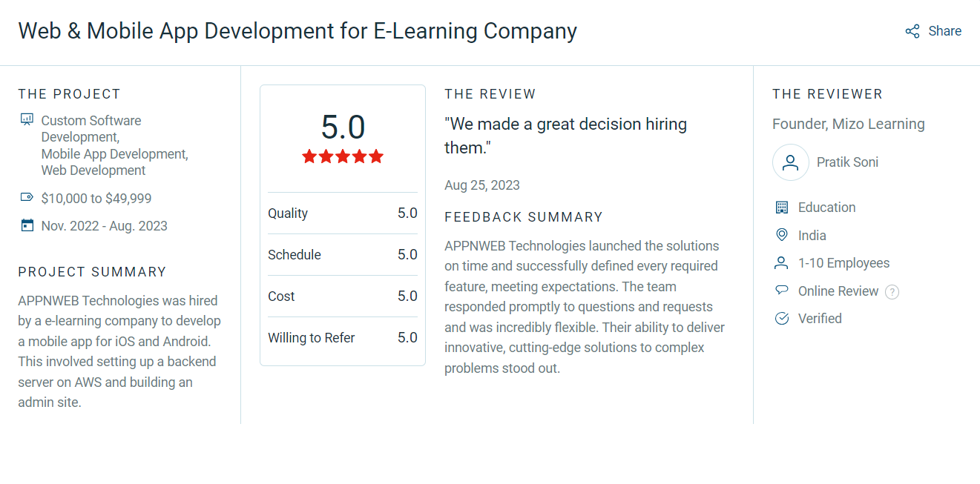The image size is (980, 484).
Task: Click the budget price tag icon
Action: point(27,197)
